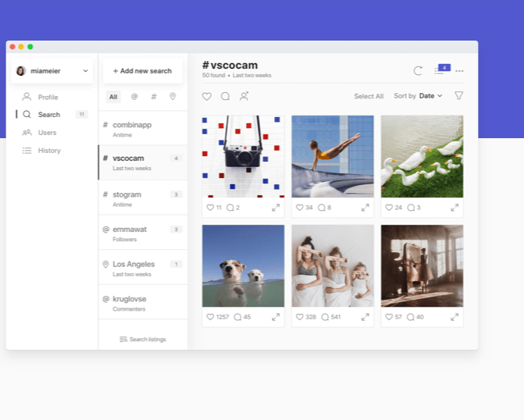Toggle like on the diver photo
Image resolution: width=524 pixels, height=420 pixels.
coord(299,208)
